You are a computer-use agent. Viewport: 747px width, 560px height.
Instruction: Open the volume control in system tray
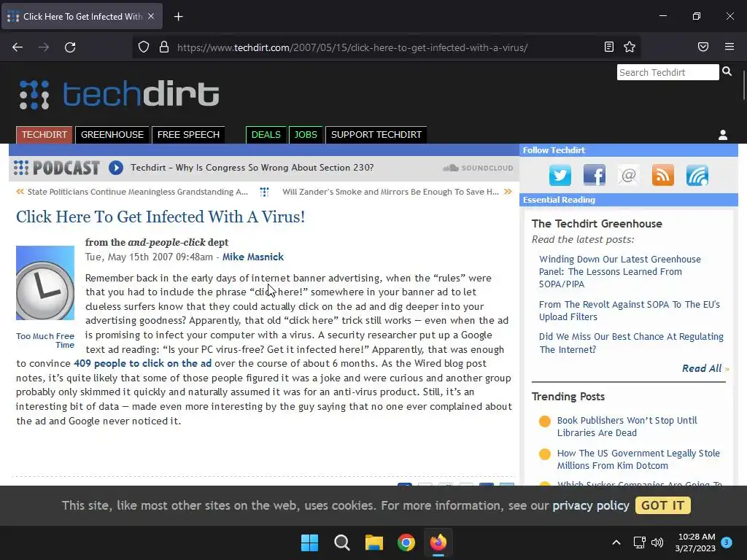[x=657, y=542]
